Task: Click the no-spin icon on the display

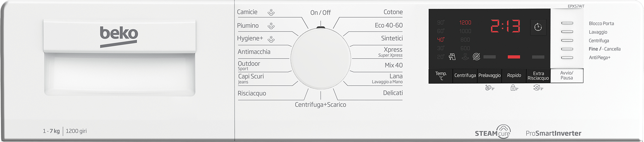Action: 477,57
